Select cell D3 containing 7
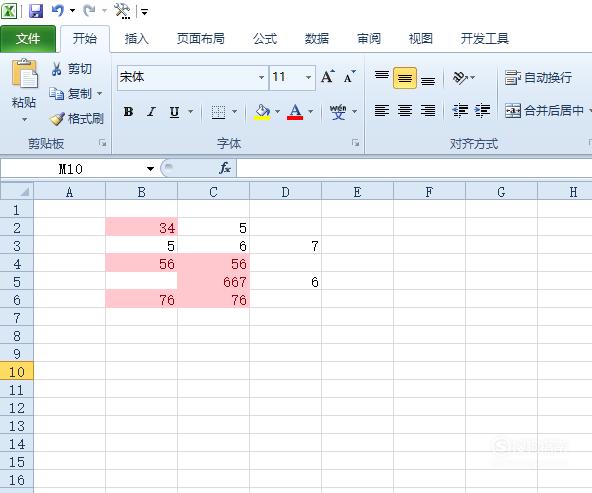 click(286, 246)
